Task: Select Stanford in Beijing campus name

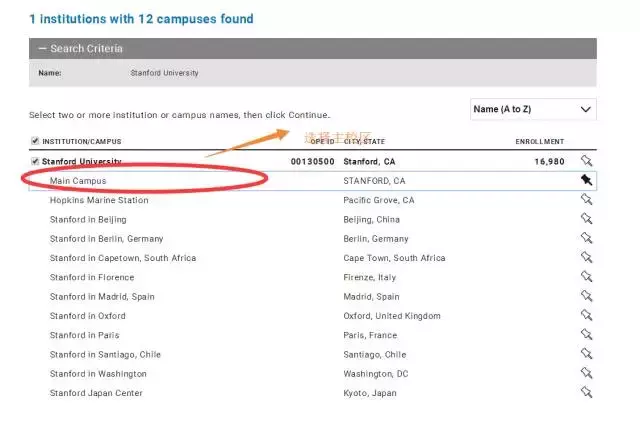Action: [x=88, y=220]
